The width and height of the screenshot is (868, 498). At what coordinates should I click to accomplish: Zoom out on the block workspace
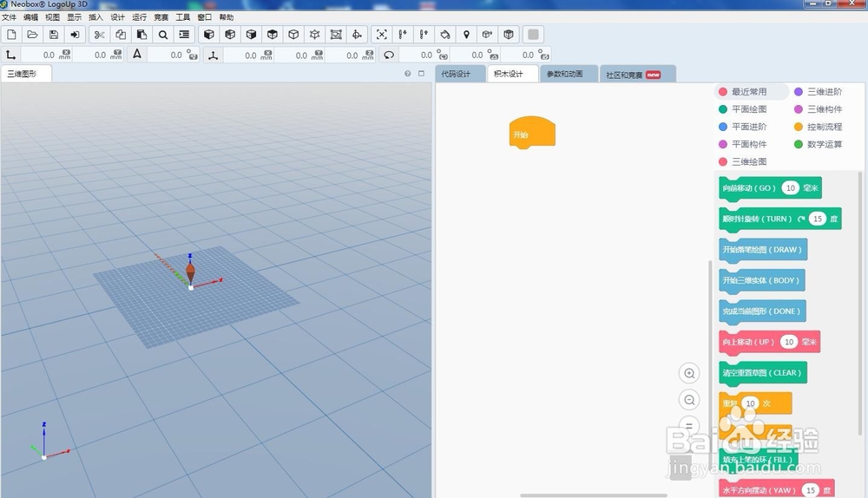(689, 399)
